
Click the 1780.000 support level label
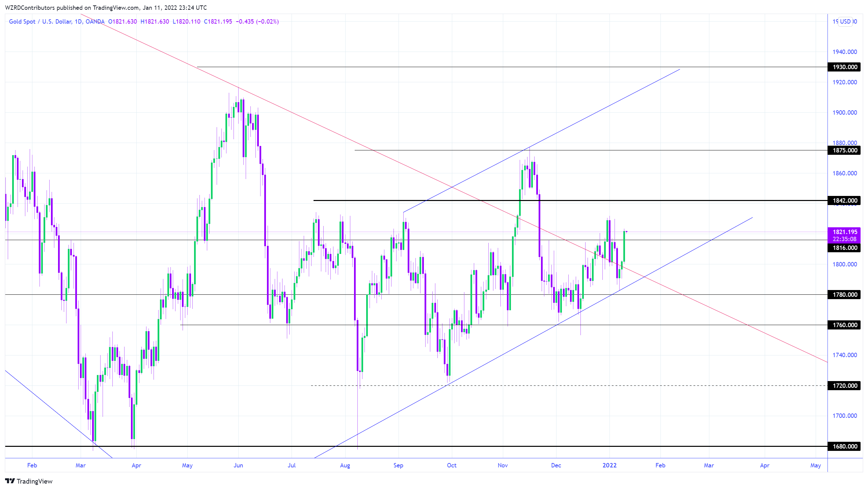click(844, 295)
